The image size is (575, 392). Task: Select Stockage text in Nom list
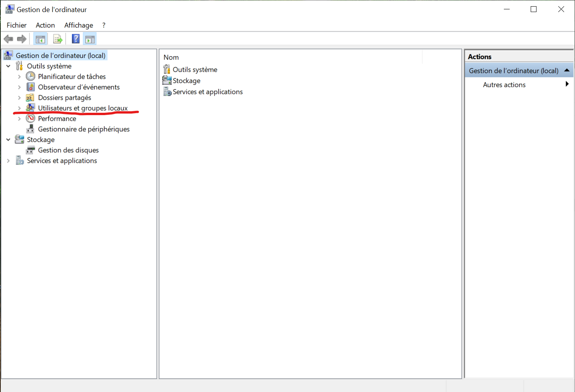(x=187, y=81)
